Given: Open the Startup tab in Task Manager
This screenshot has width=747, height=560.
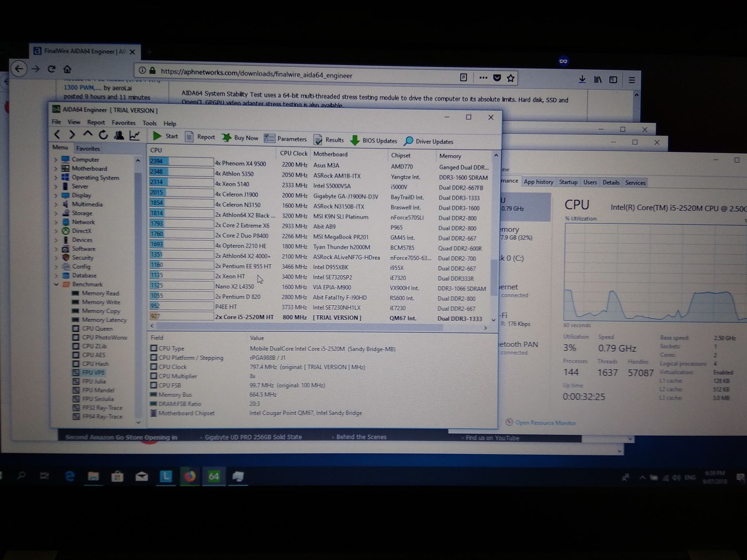Looking at the screenshot, I should [568, 182].
